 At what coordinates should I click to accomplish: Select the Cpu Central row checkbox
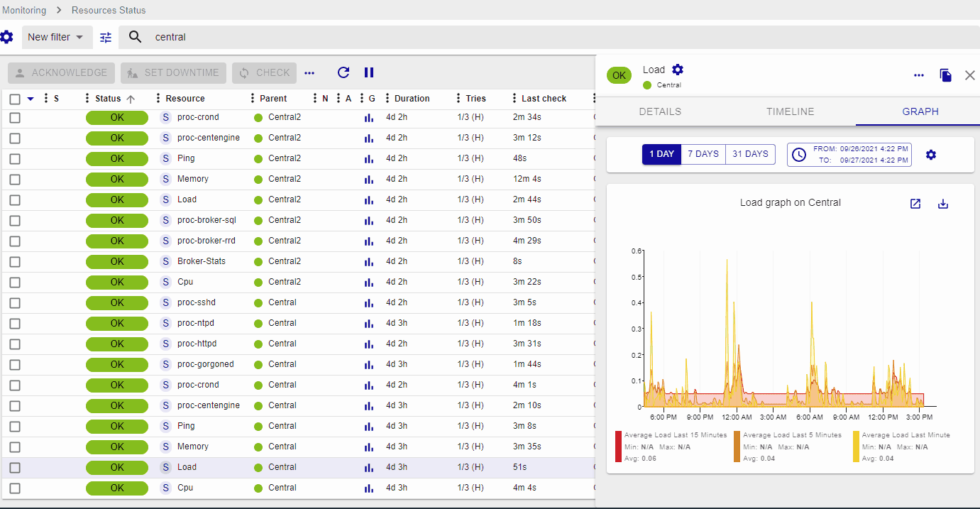pos(15,488)
